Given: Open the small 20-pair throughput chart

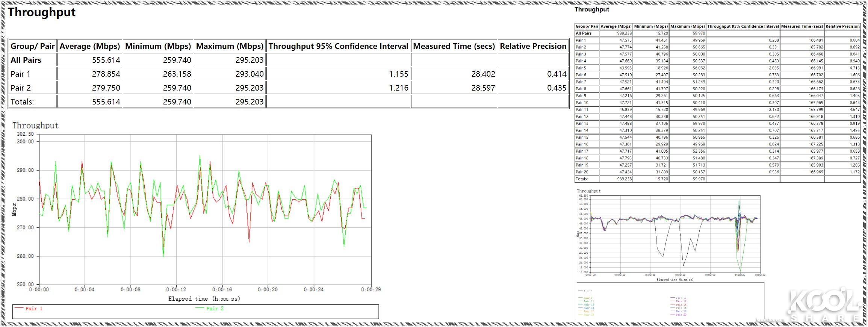Looking at the screenshot, I should [x=674, y=235].
